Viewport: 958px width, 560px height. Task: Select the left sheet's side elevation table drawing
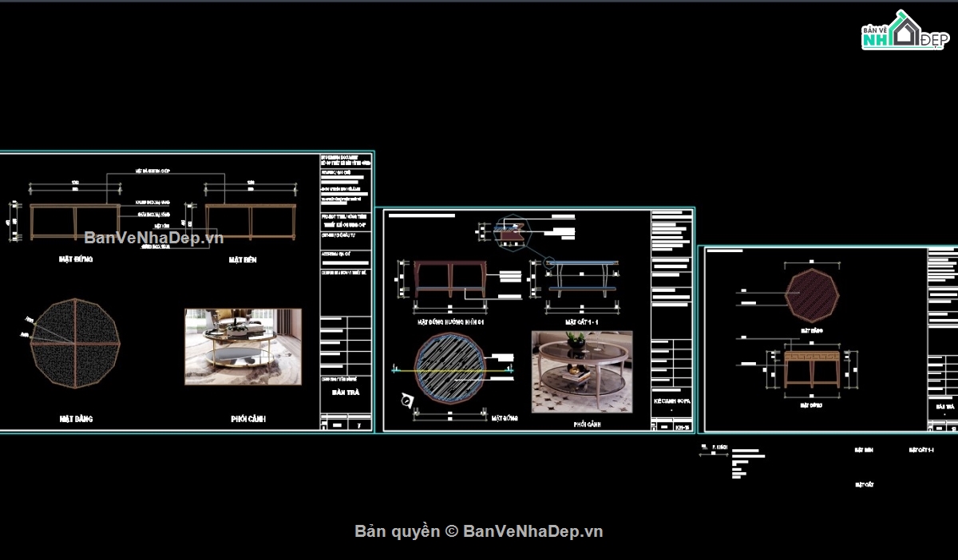pos(251,222)
